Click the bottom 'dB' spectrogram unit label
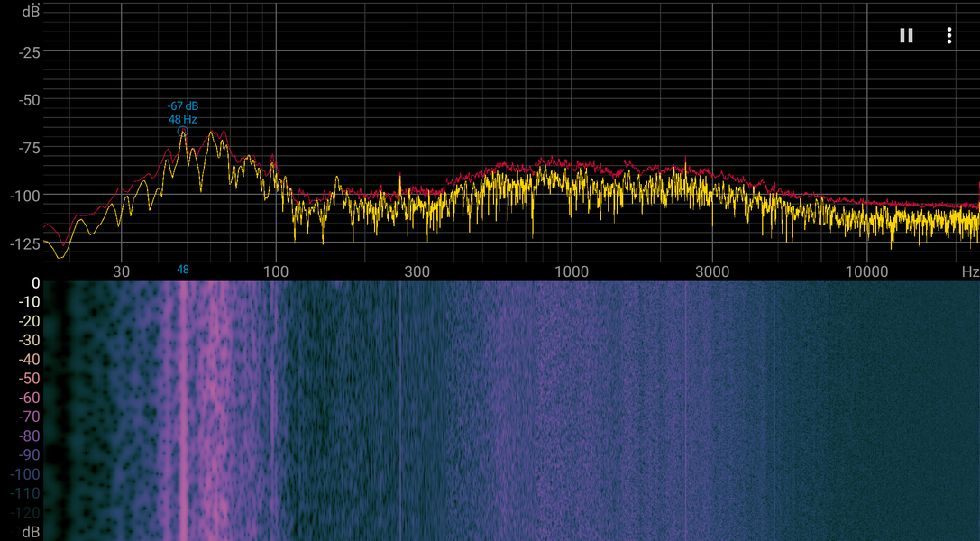This screenshot has height=541, width=980. click(31, 532)
